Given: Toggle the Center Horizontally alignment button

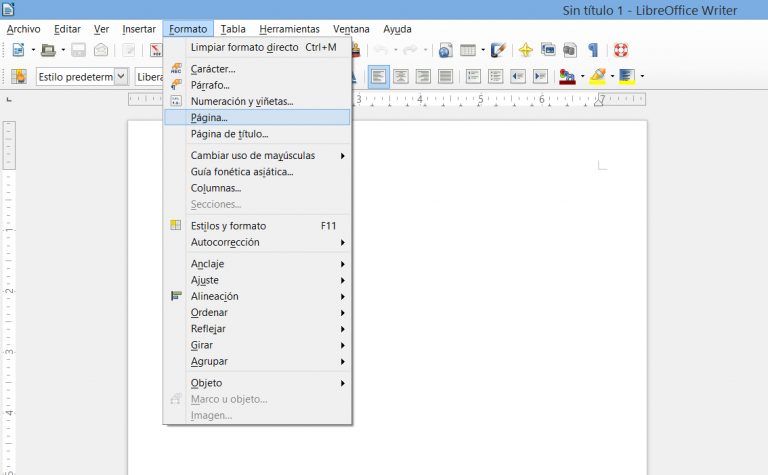Looking at the screenshot, I should (x=401, y=76).
